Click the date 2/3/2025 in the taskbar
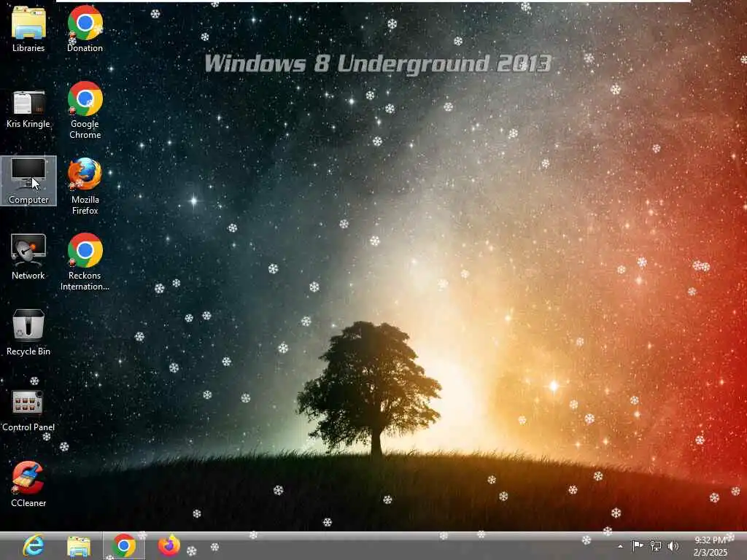The width and height of the screenshot is (747, 560). [711, 553]
